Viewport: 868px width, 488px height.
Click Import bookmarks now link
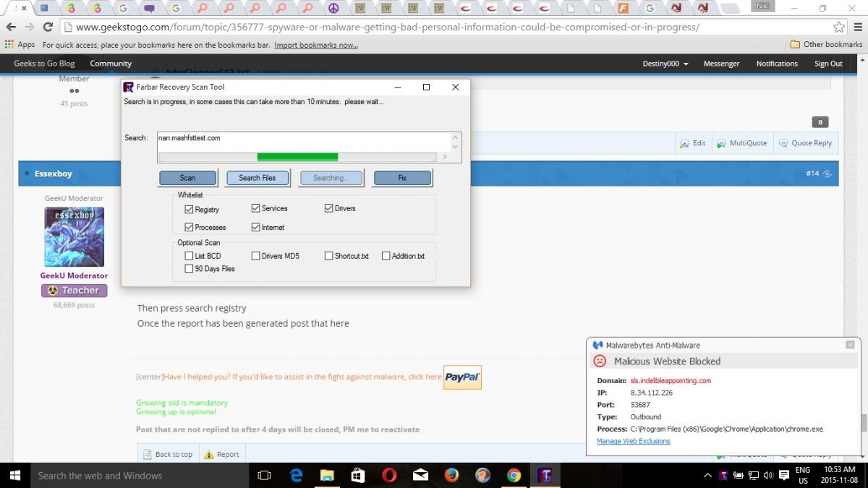(316, 45)
